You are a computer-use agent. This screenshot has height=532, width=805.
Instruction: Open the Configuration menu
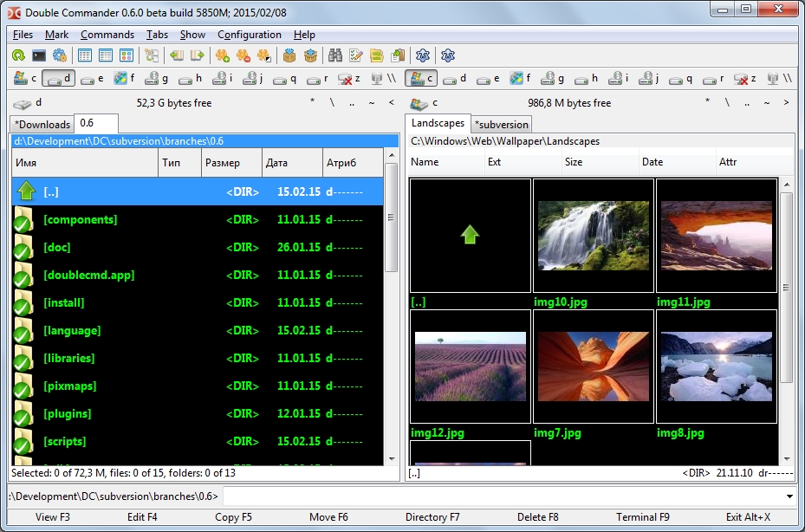click(x=249, y=35)
